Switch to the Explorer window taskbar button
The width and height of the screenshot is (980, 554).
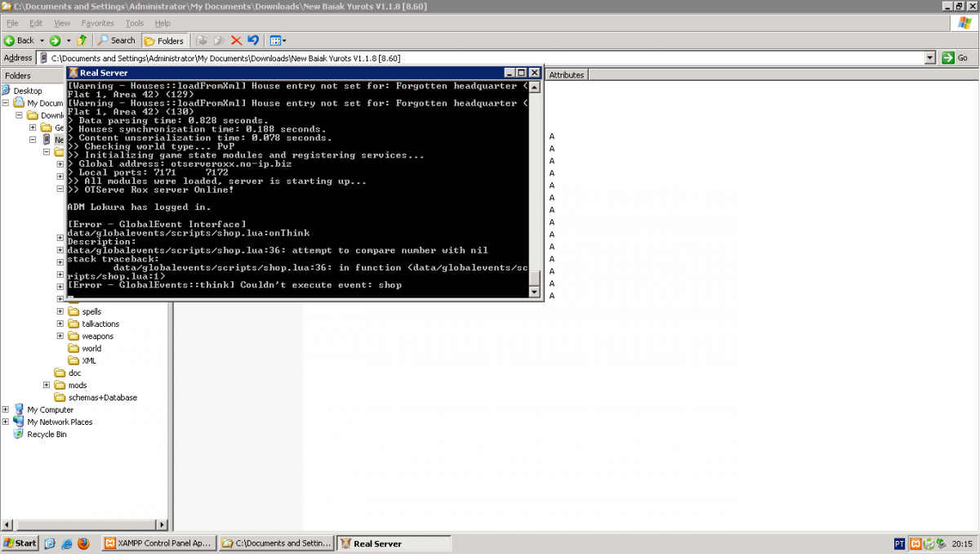tap(277, 543)
